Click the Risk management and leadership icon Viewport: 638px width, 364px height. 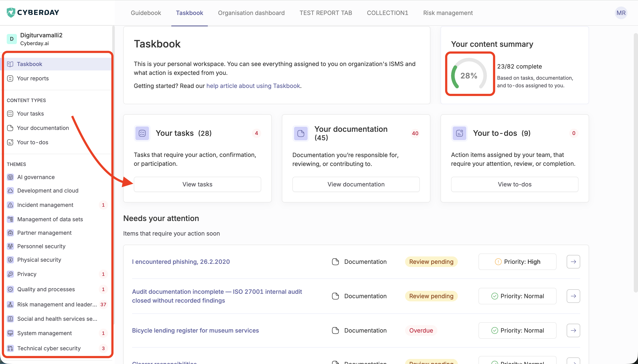(10, 305)
